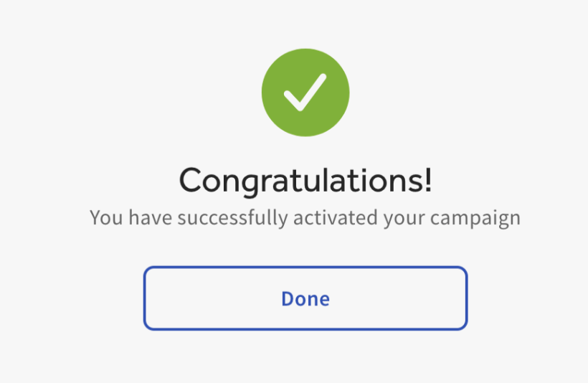Click the green checkmark success icon
Screen dimensions: 588x383
pos(305,93)
